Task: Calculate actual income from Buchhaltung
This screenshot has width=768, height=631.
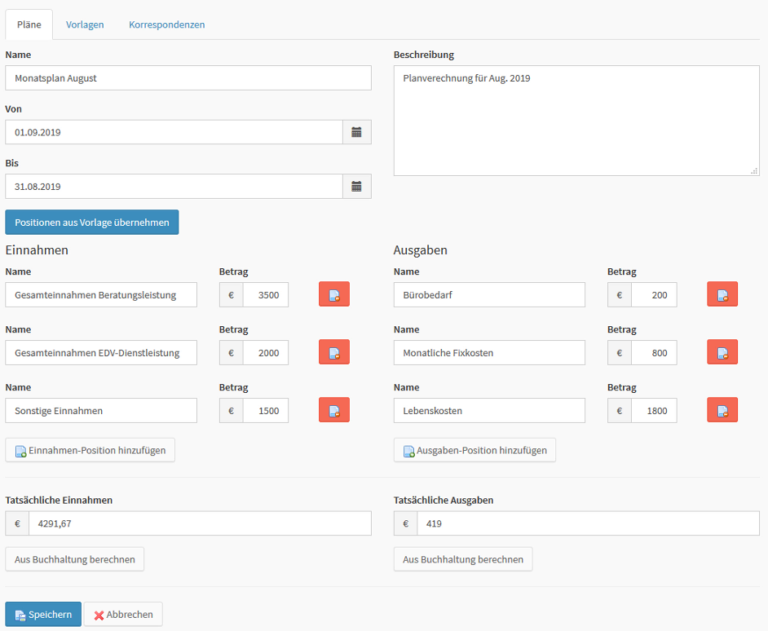Action: pyautogui.click(x=75, y=559)
